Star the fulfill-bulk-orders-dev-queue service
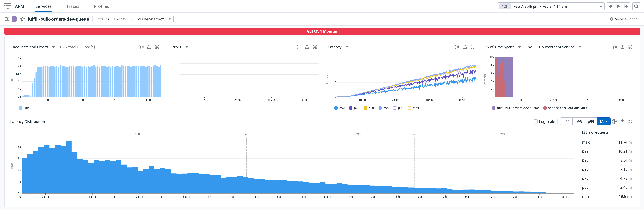The image size is (644, 210). tap(23, 19)
